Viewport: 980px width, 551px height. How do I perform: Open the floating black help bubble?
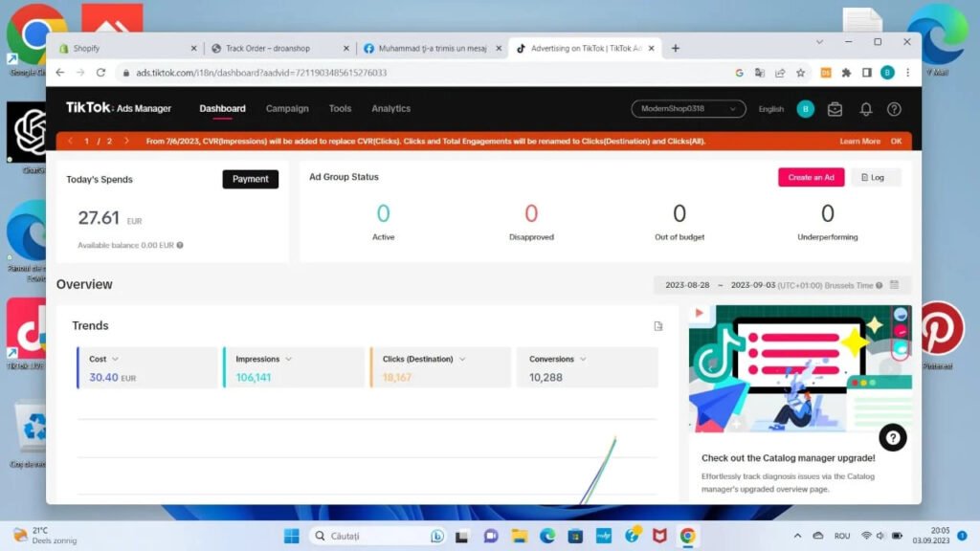click(x=892, y=437)
